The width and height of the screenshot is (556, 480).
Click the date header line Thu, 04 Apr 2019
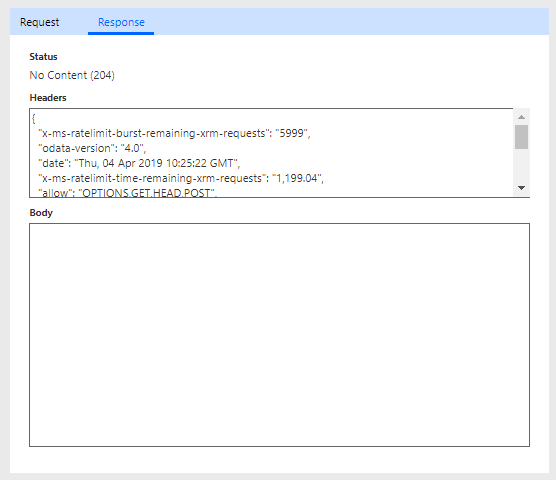tap(139, 163)
